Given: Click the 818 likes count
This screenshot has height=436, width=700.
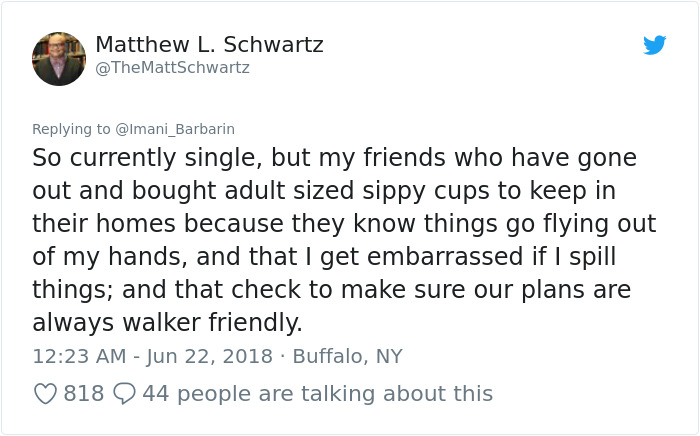Looking at the screenshot, I should [x=84, y=394].
